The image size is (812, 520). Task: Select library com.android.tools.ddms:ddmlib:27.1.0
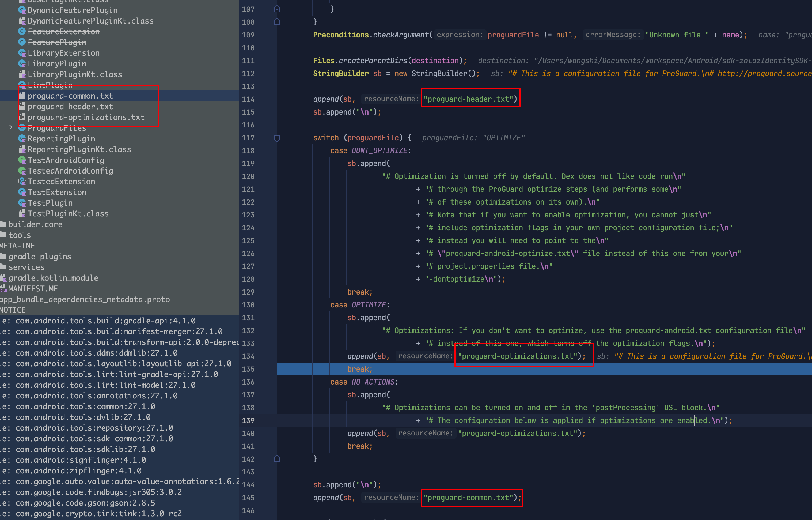point(97,353)
